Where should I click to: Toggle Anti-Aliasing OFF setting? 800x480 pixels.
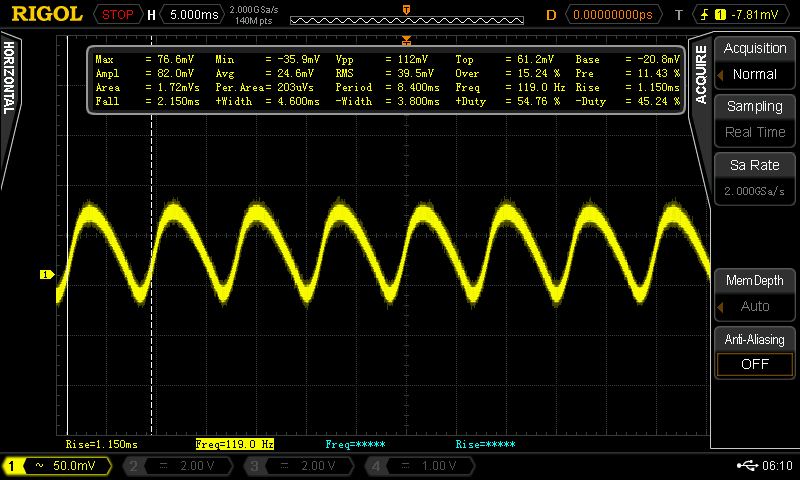(x=755, y=352)
